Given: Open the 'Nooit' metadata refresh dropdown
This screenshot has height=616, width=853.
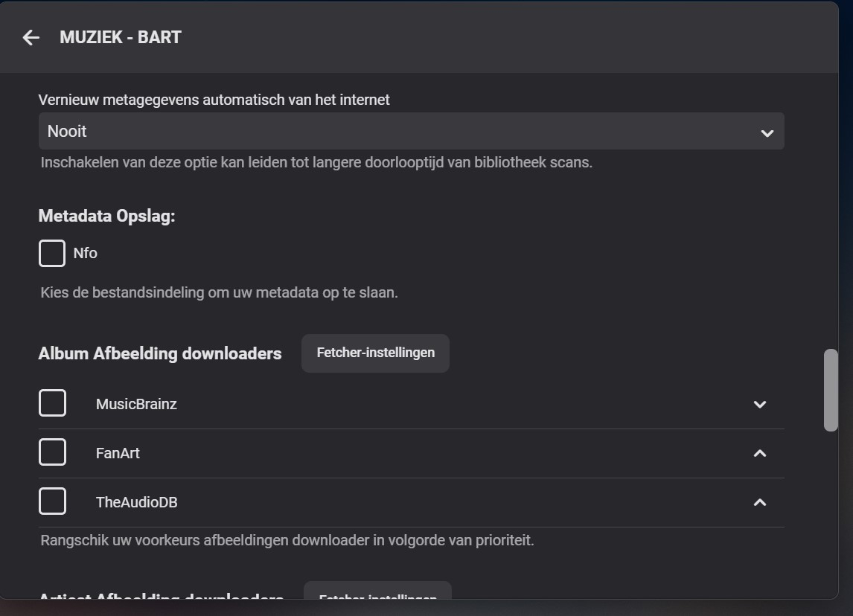Looking at the screenshot, I should (411, 132).
